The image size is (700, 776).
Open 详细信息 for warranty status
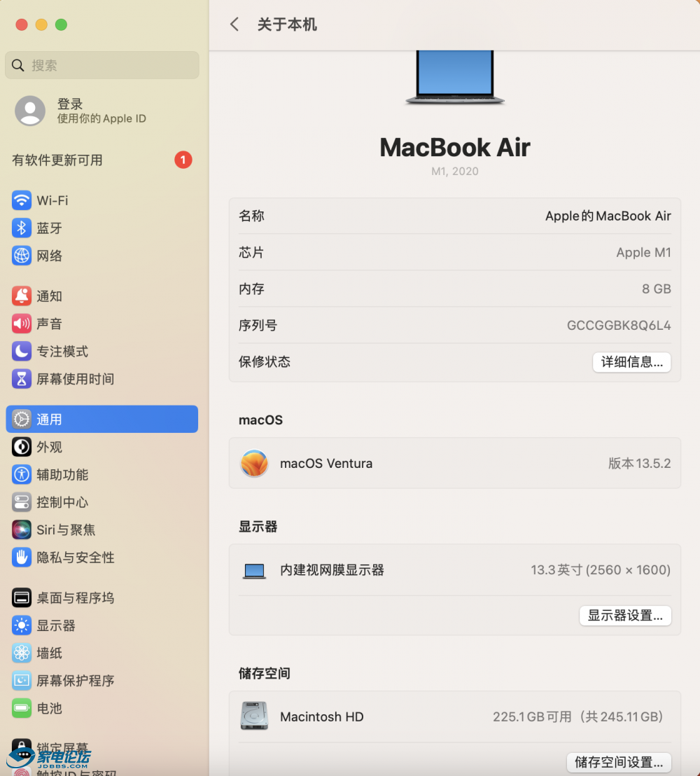[631, 362]
